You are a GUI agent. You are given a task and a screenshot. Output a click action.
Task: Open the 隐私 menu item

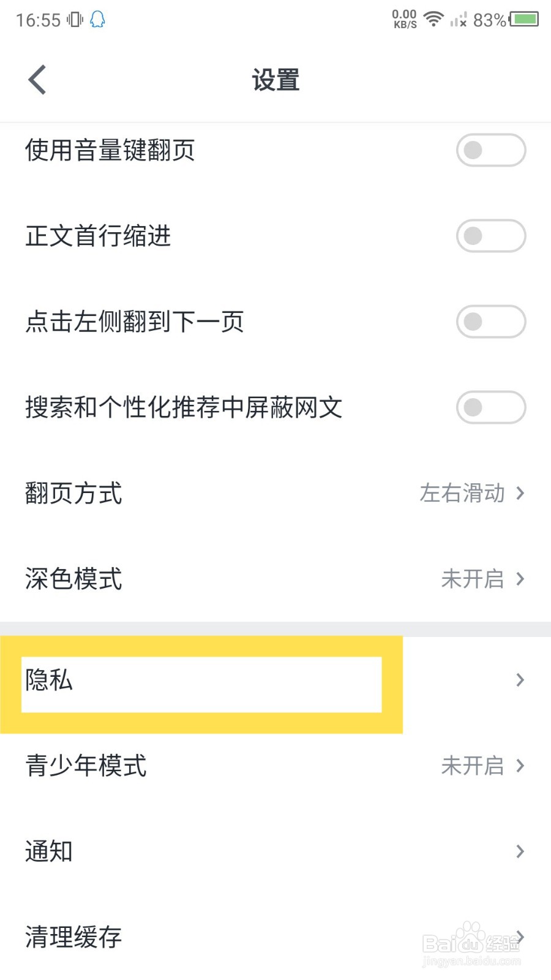(275, 680)
